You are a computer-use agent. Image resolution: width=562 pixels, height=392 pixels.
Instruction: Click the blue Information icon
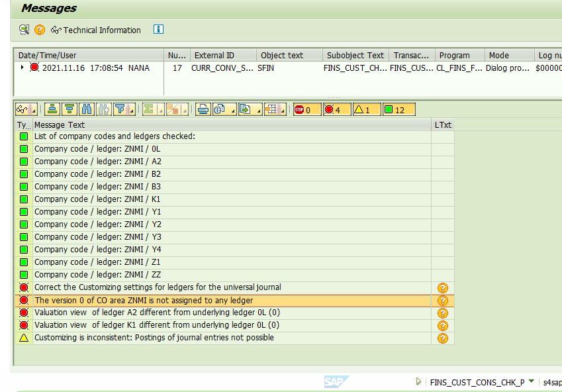(158, 30)
